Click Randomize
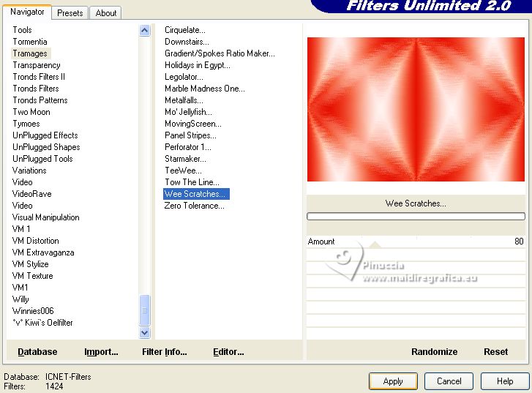The image size is (532, 393). (x=434, y=351)
